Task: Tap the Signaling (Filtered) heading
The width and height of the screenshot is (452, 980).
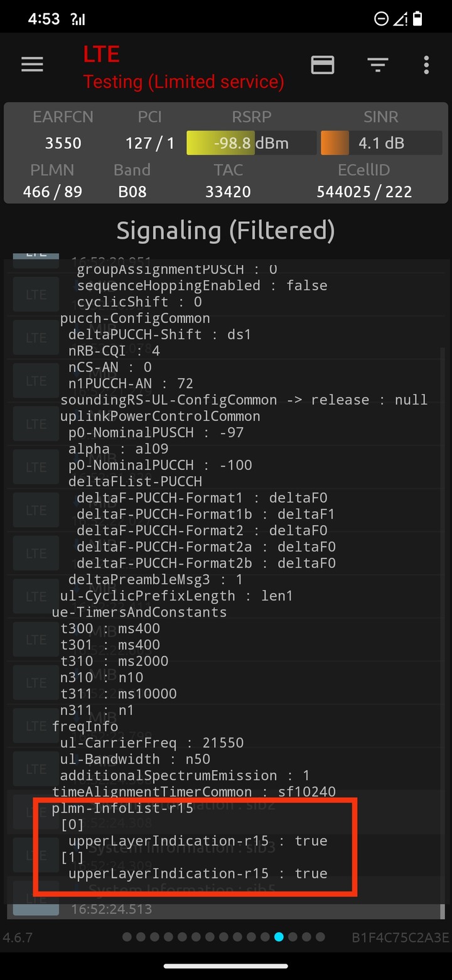Action: 225,231
